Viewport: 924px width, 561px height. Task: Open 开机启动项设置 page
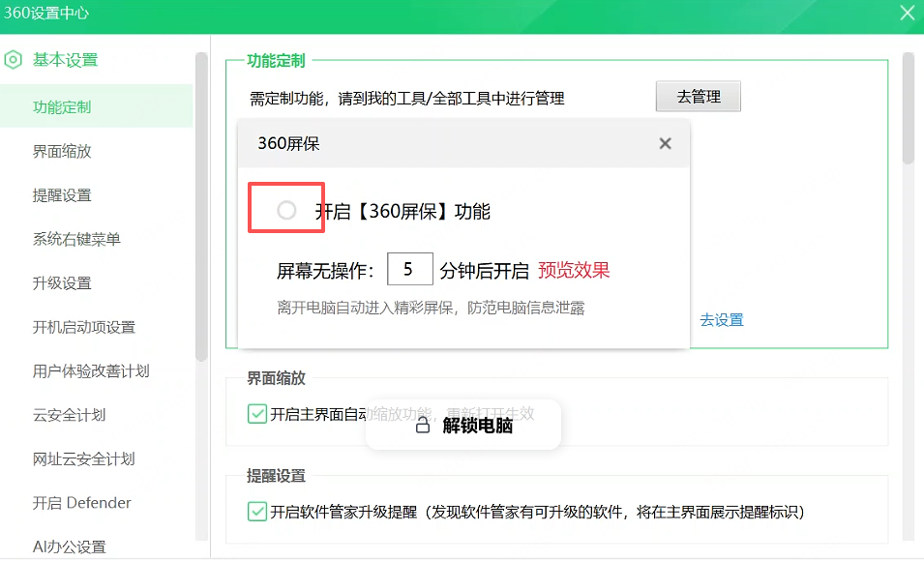(84, 327)
